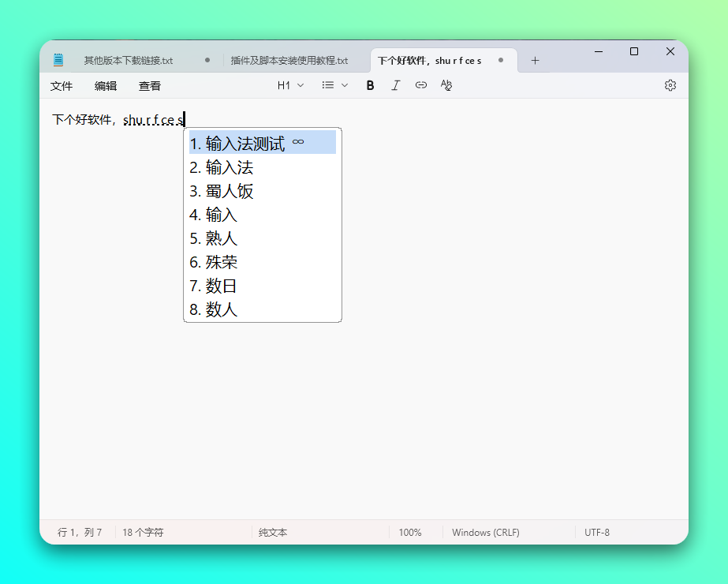Click the H1 heading icon
Viewport: 728px width, 584px height.
284,85
